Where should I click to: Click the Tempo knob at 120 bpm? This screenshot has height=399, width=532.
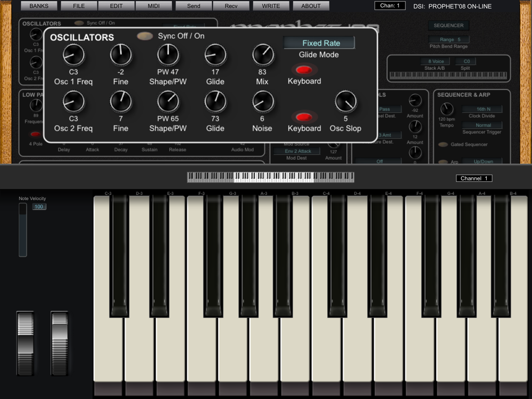click(447, 109)
